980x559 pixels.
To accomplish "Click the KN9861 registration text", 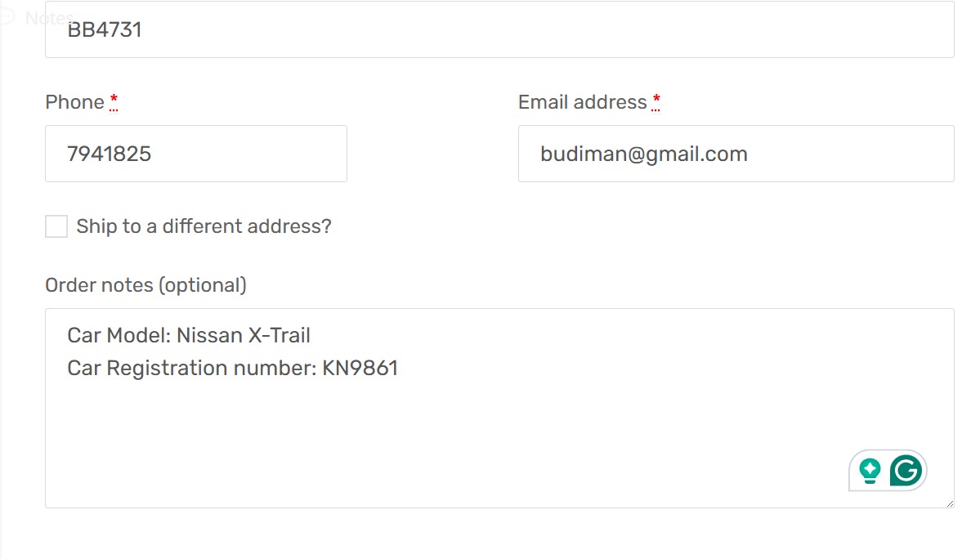I will point(360,369).
